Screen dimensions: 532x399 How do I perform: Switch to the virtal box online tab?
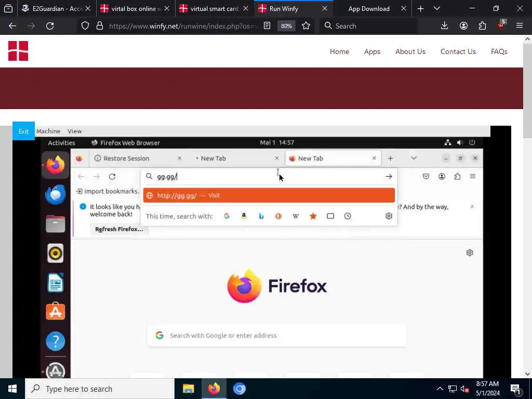136,9
